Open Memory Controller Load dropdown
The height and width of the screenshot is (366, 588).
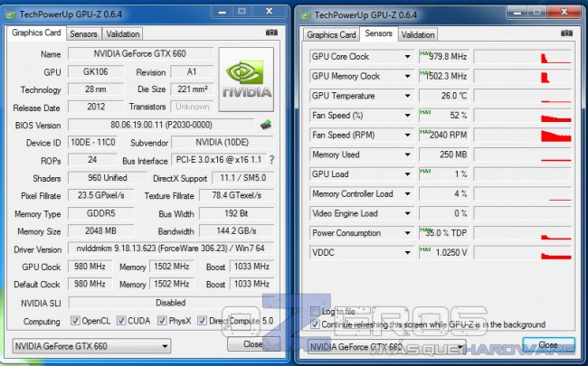coord(407,194)
